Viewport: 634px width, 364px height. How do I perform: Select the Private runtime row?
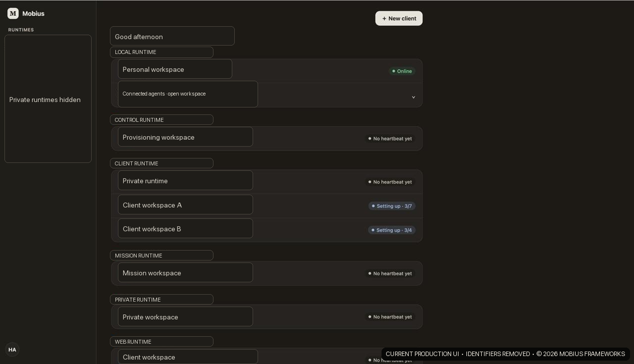coord(267,182)
